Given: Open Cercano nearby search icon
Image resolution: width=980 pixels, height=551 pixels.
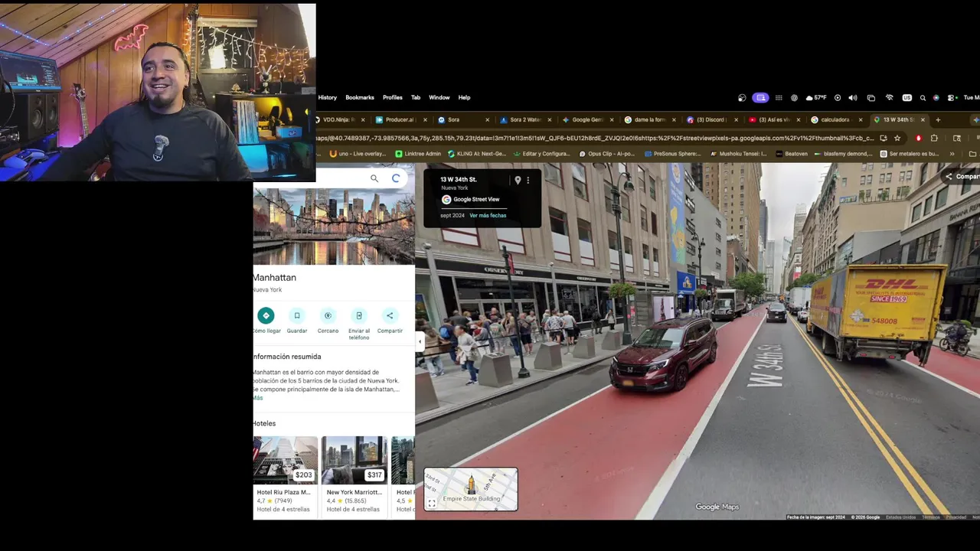Looking at the screenshot, I should click(328, 315).
